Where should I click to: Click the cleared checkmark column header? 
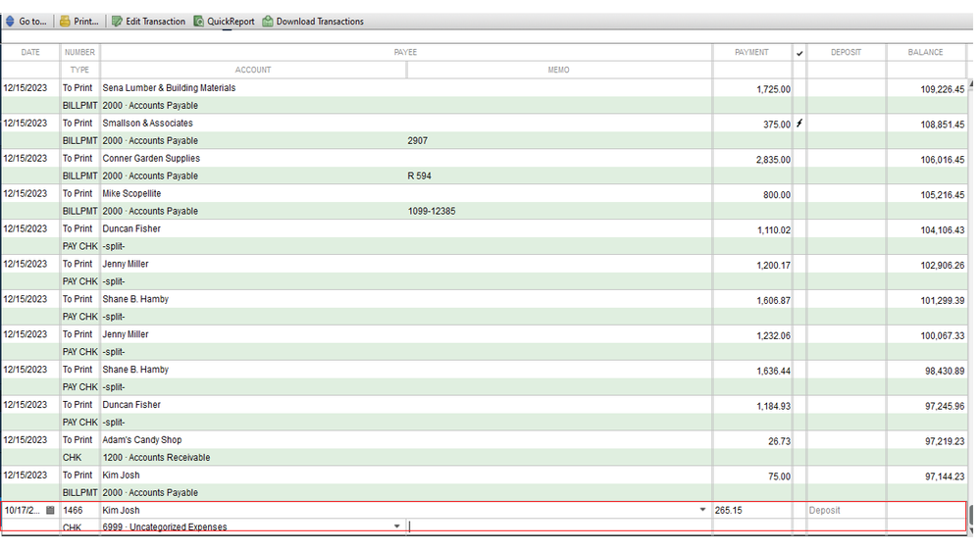(799, 53)
